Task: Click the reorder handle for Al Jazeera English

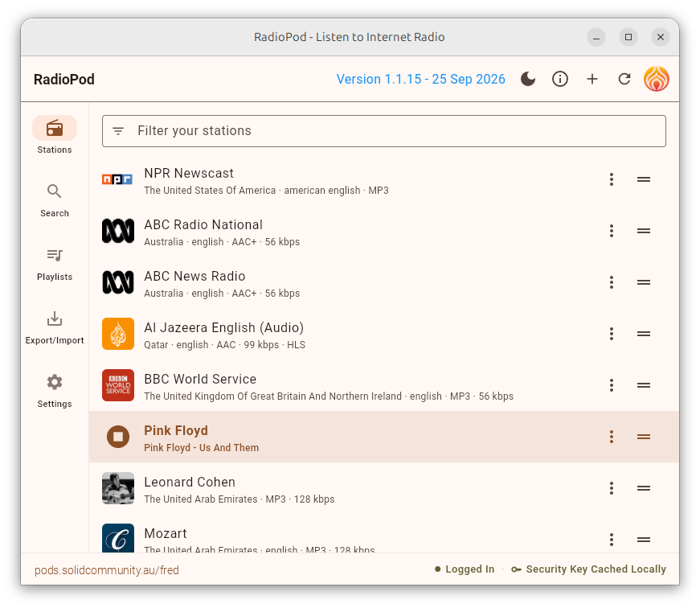Action: [643, 334]
